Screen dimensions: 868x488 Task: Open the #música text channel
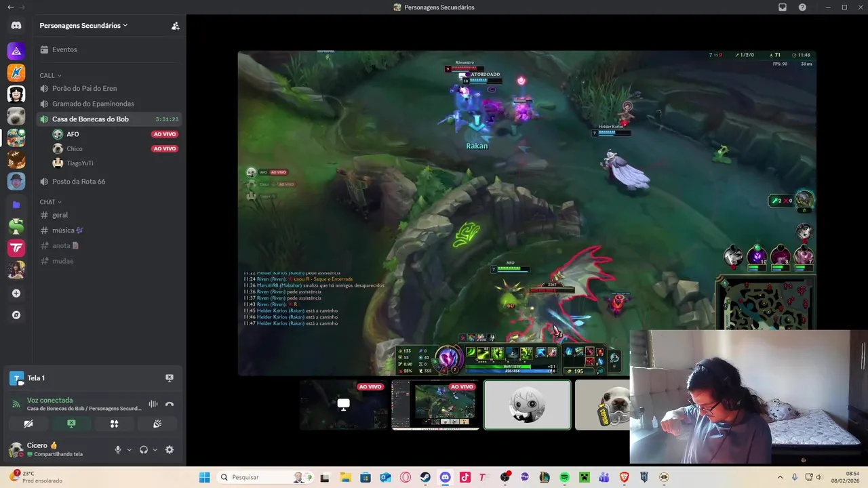[x=108, y=230]
